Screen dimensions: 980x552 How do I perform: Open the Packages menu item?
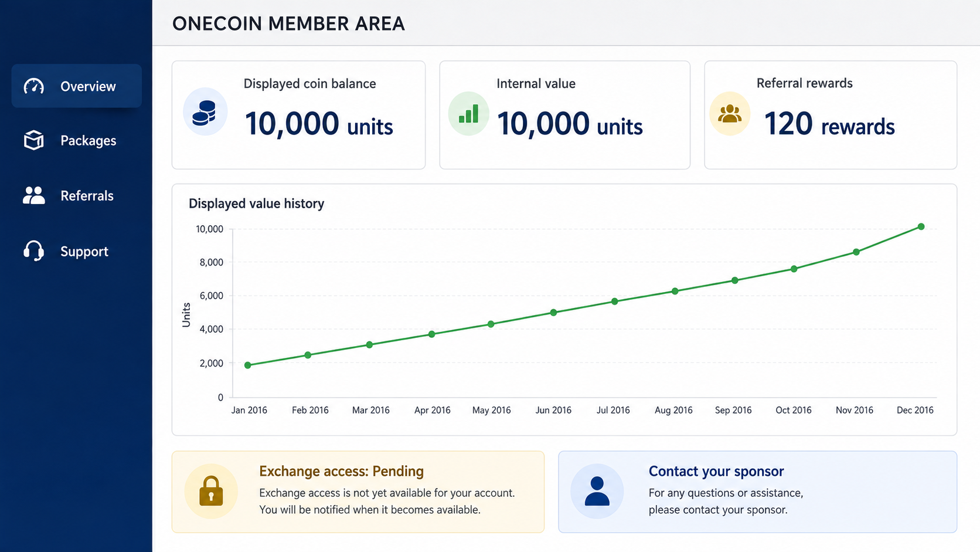tap(76, 140)
